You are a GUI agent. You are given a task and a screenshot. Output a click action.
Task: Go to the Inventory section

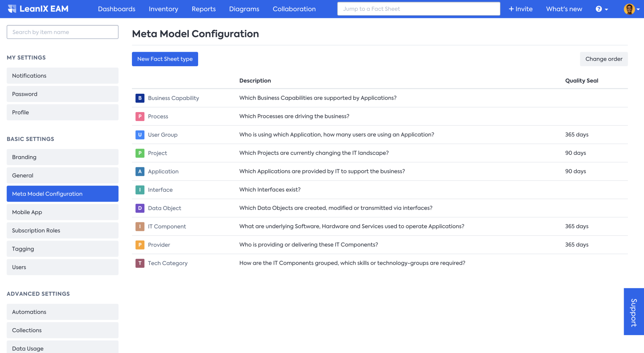point(163,9)
